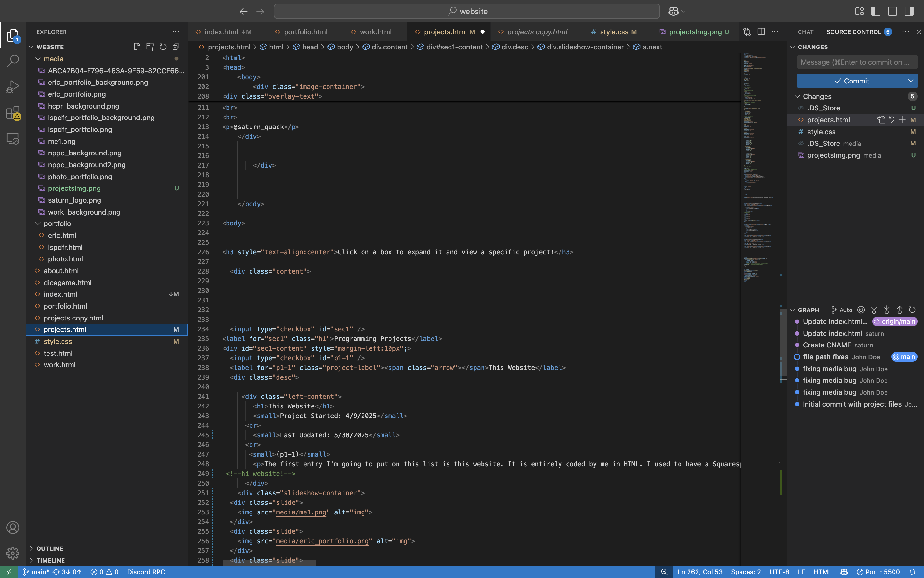Stage changes for projects.html
This screenshot has width=924, height=578.
(x=902, y=120)
